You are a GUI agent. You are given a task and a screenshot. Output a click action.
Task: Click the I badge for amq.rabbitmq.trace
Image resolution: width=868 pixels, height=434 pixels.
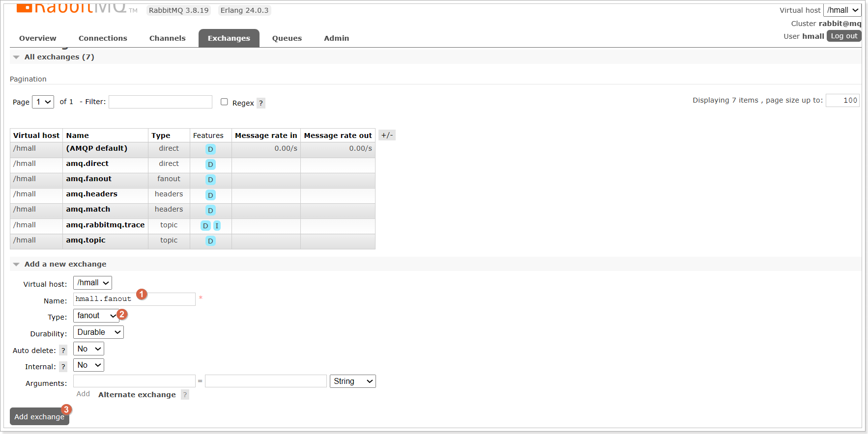[x=217, y=226]
